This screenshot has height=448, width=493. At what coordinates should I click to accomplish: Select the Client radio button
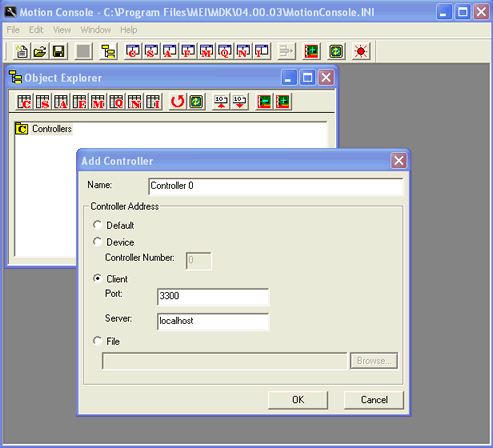(97, 278)
